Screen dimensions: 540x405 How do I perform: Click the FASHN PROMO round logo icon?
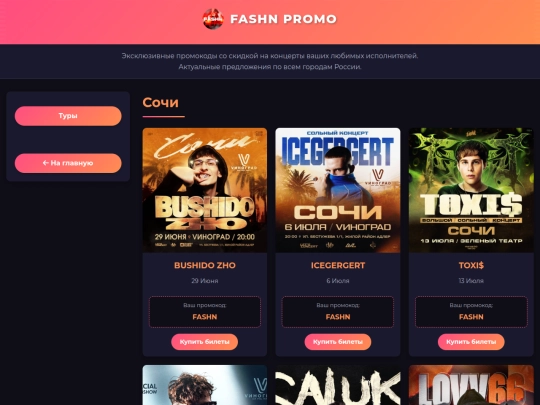(x=213, y=19)
